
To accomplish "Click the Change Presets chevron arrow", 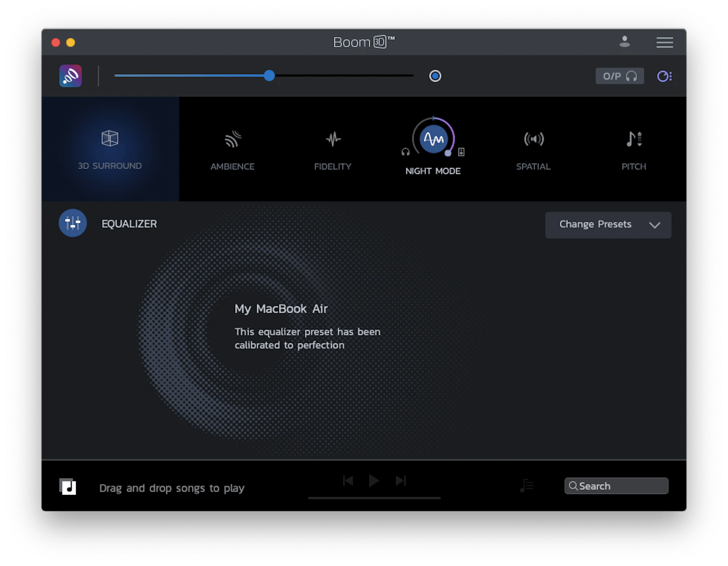I will point(654,225).
